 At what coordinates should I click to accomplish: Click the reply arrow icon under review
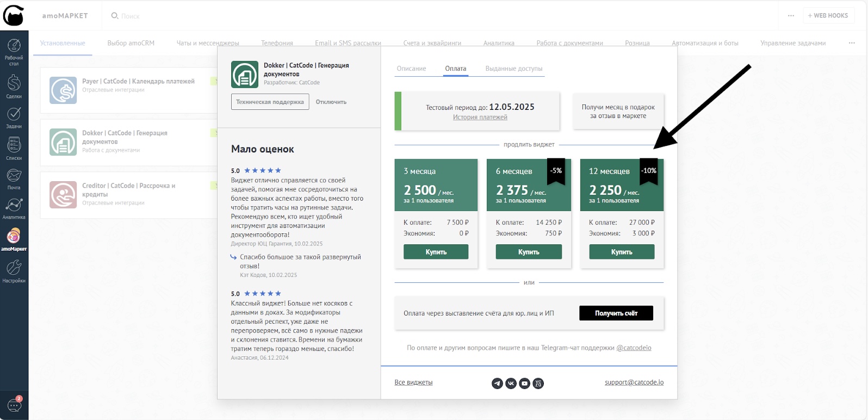pyautogui.click(x=233, y=257)
